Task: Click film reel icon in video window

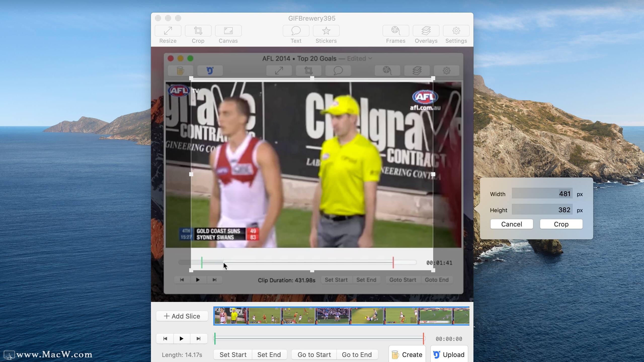Action: (x=387, y=71)
